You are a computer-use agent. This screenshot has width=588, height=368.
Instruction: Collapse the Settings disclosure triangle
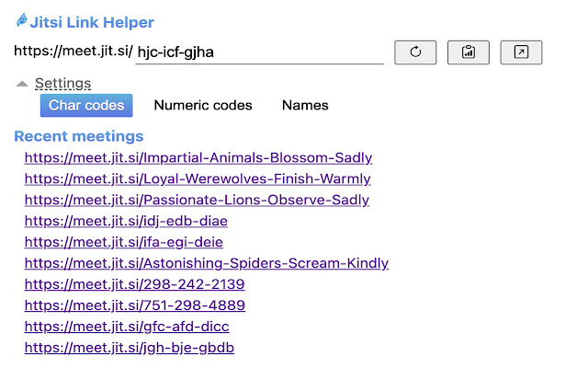coord(22,84)
